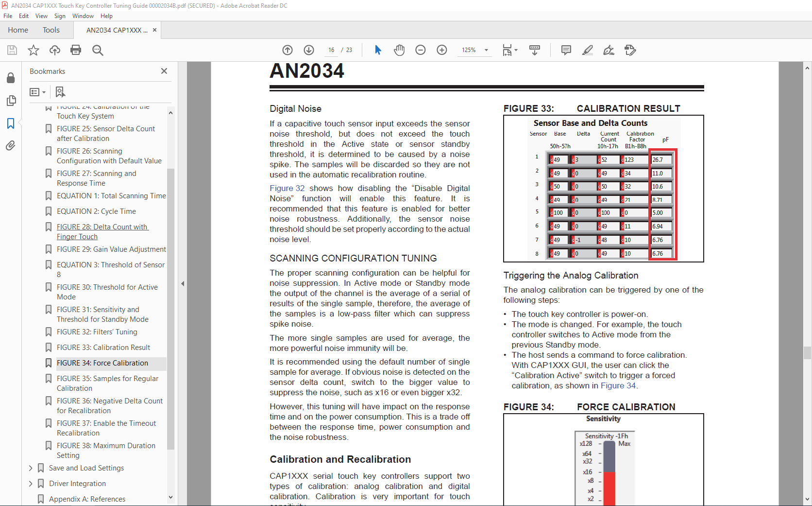This screenshot has height=506, width=812.
Task: Toggle the Bookmarks panel sidebar icon
Action: click(x=11, y=123)
